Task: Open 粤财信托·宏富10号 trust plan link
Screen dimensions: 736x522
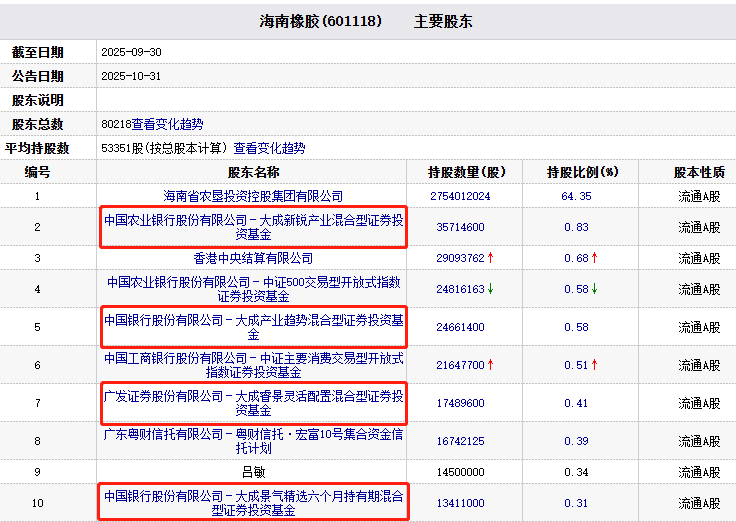Action: point(253,441)
